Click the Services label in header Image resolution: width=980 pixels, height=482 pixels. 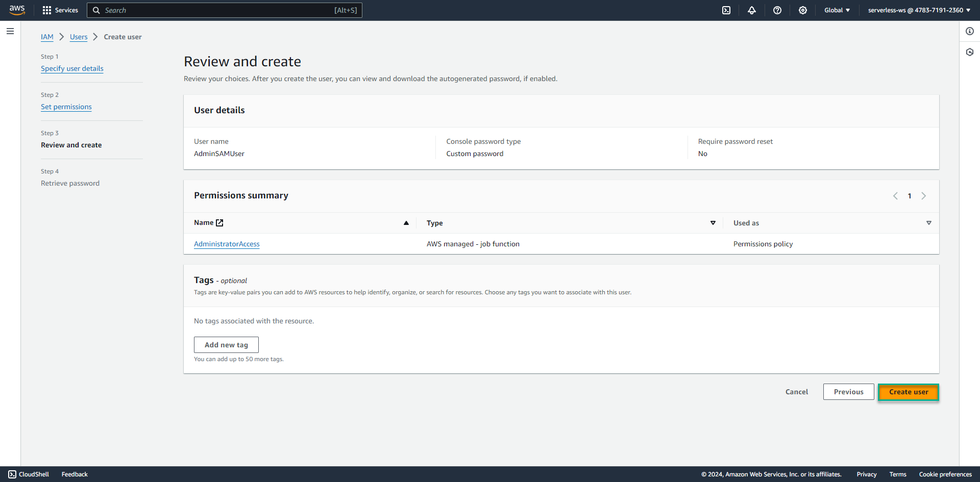coord(66,10)
